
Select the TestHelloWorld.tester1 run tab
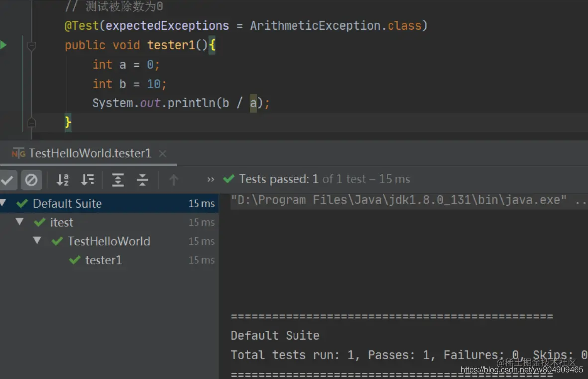(x=90, y=153)
